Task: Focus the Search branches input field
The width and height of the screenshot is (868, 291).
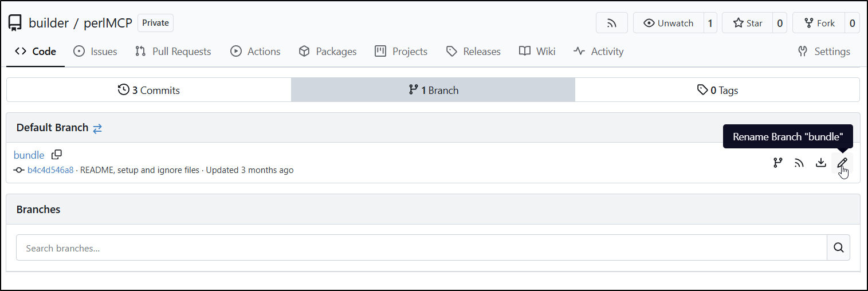Action: [x=422, y=247]
